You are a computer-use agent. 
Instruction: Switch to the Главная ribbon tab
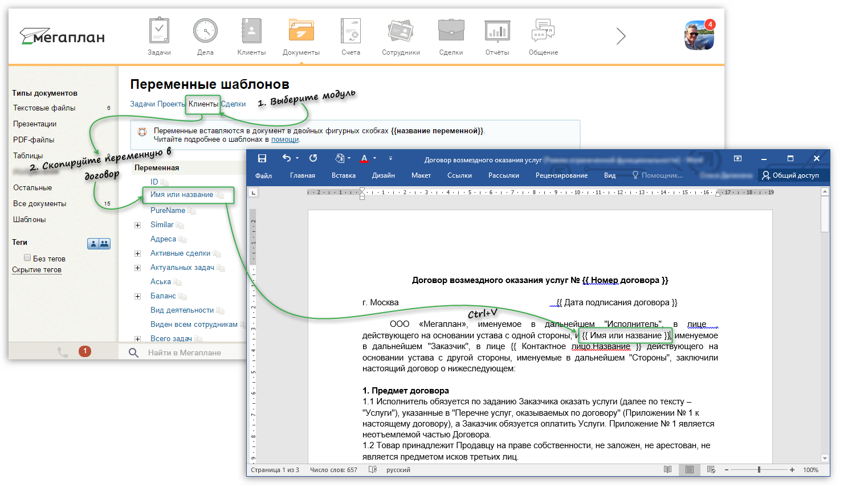pos(303,175)
